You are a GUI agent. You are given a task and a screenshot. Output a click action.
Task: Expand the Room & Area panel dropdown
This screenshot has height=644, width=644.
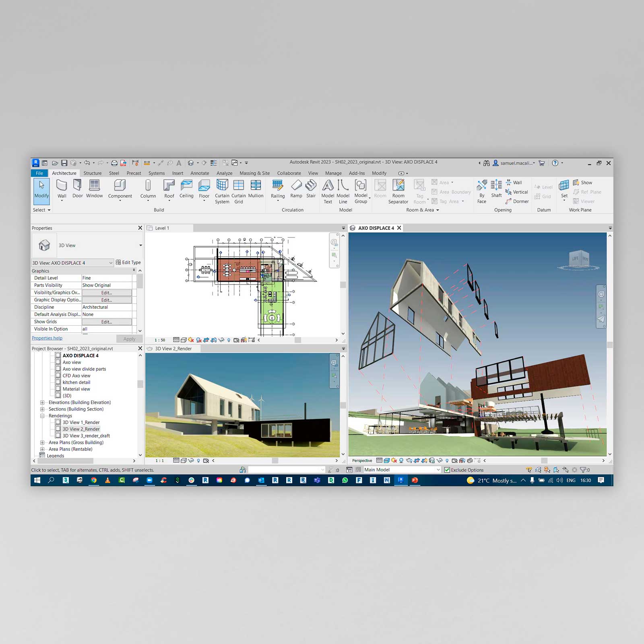[x=423, y=210]
